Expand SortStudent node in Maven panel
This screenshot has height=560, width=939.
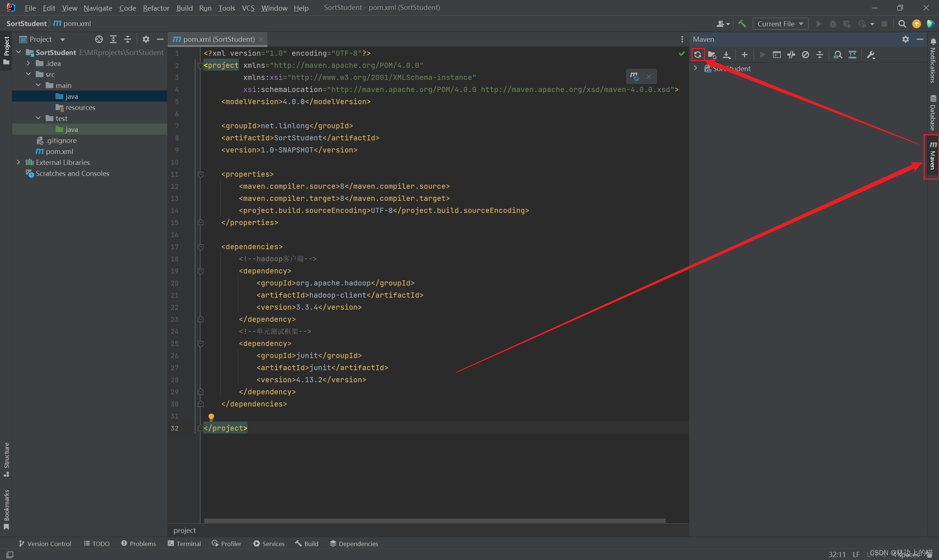[x=695, y=68]
